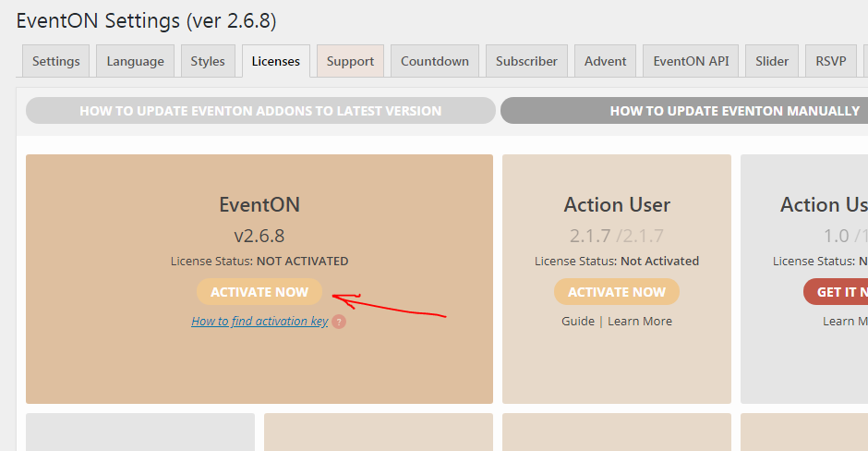Activate the EventON v2.6.8 license now
The height and width of the screenshot is (451, 868).
click(259, 292)
